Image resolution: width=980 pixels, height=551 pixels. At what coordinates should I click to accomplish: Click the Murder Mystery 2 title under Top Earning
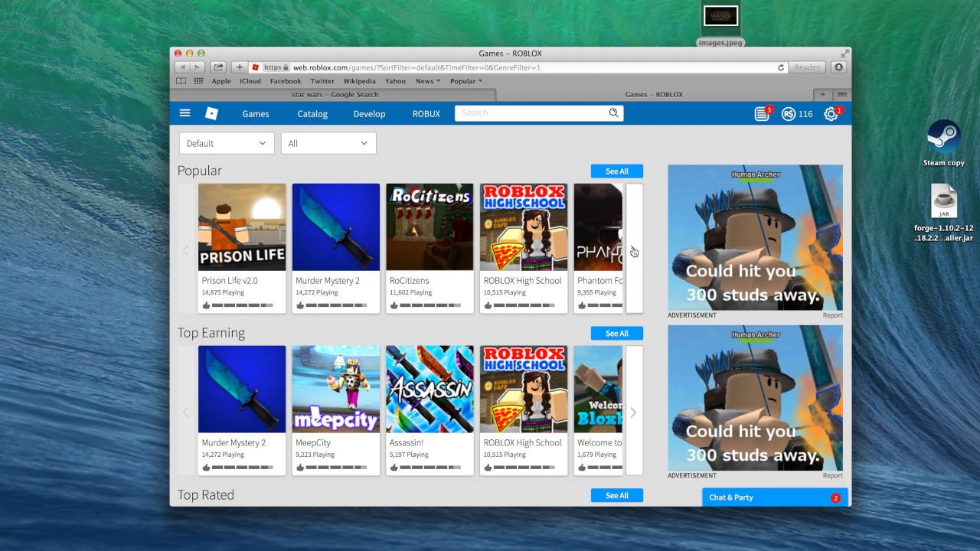[x=234, y=443]
